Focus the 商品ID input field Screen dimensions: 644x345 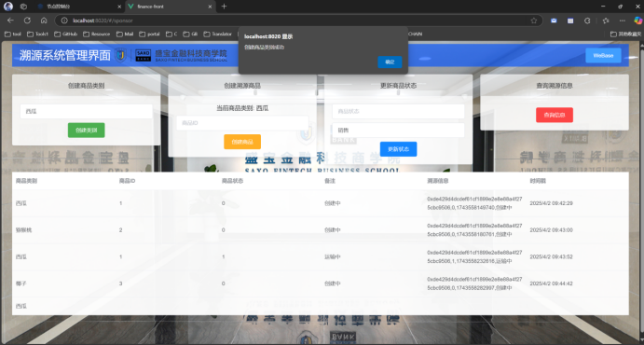[242, 123]
